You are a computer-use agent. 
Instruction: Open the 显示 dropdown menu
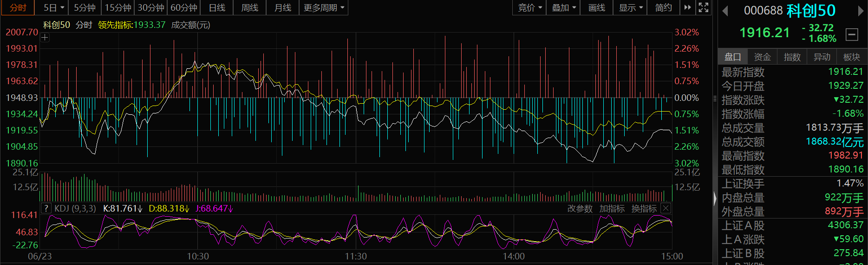[x=631, y=7]
